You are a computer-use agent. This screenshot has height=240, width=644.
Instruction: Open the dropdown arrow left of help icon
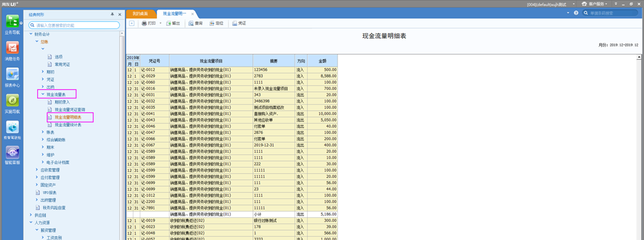(569, 13)
